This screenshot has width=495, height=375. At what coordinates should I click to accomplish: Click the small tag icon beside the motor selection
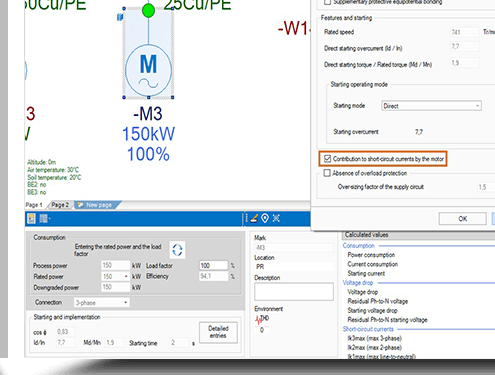(x=120, y=17)
